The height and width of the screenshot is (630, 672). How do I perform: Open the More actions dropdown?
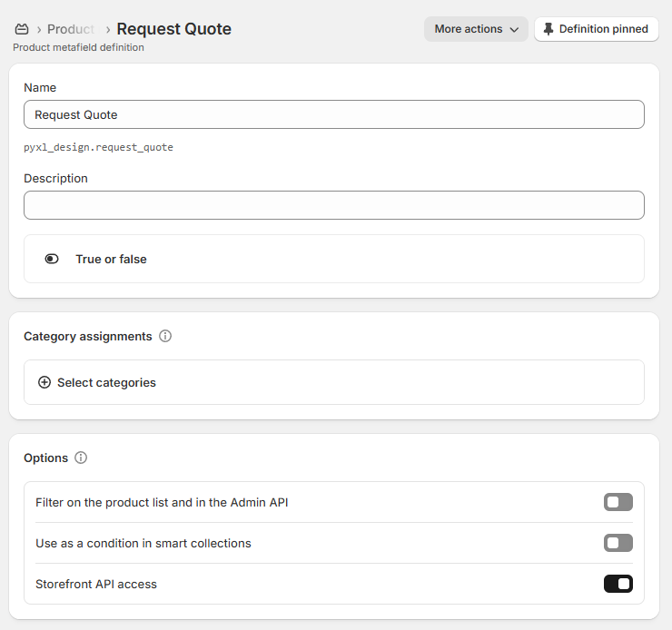(476, 29)
